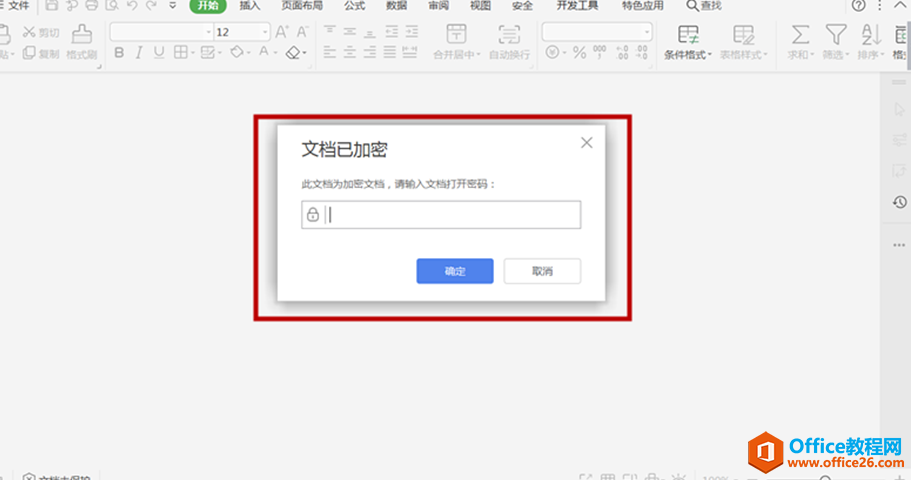This screenshot has width=911, height=480.
Task: Click the center horizontally icon
Action: coord(349,53)
